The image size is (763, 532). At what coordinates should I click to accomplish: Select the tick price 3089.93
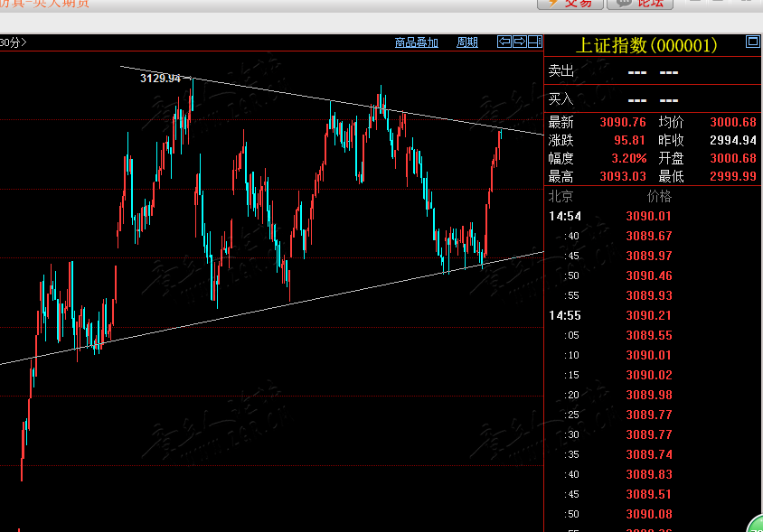(649, 295)
